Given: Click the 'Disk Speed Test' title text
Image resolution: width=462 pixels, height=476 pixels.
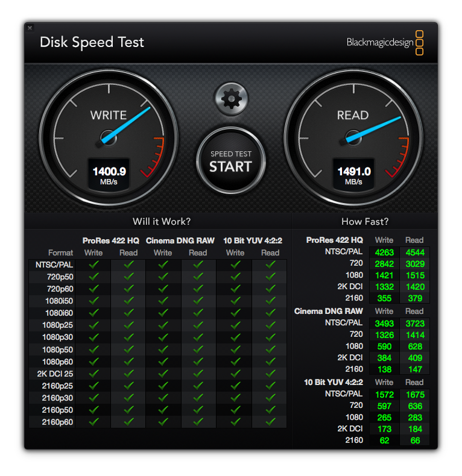Looking at the screenshot, I should click(x=92, y=42).
